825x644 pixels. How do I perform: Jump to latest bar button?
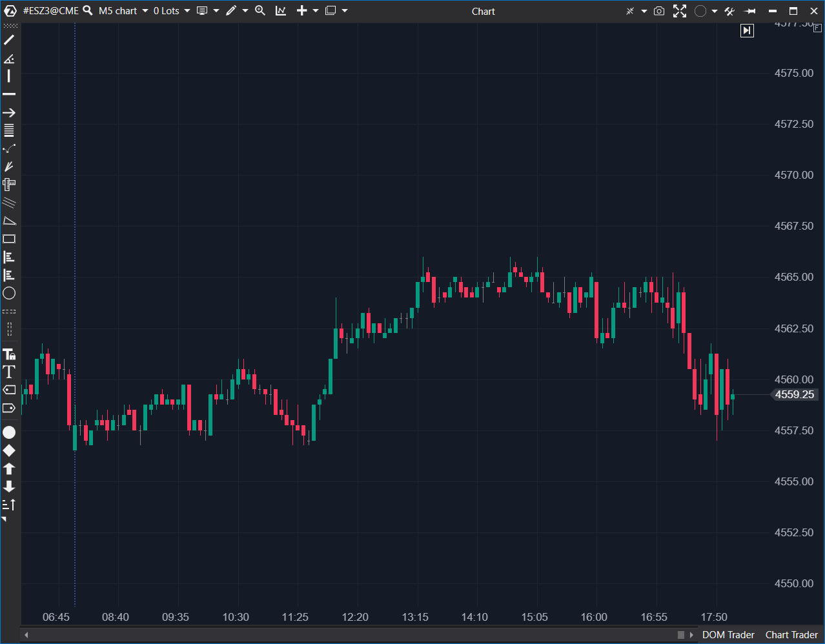coord(747,30)
